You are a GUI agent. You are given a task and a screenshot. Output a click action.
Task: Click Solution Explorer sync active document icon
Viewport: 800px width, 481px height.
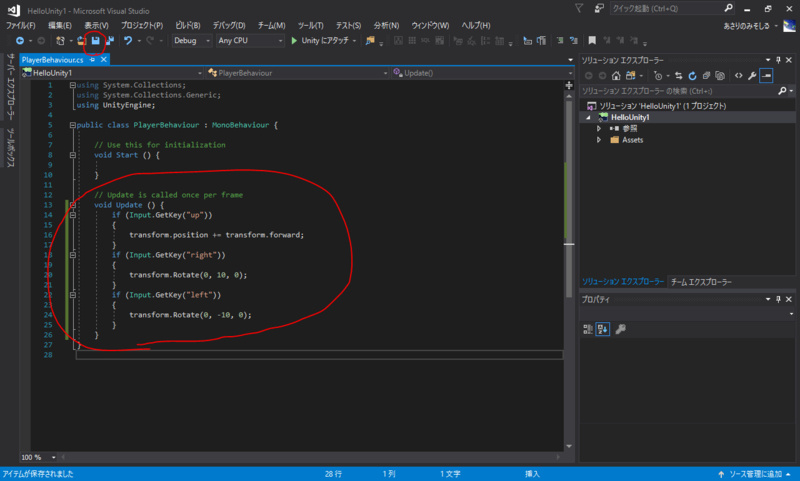(679, 76)
